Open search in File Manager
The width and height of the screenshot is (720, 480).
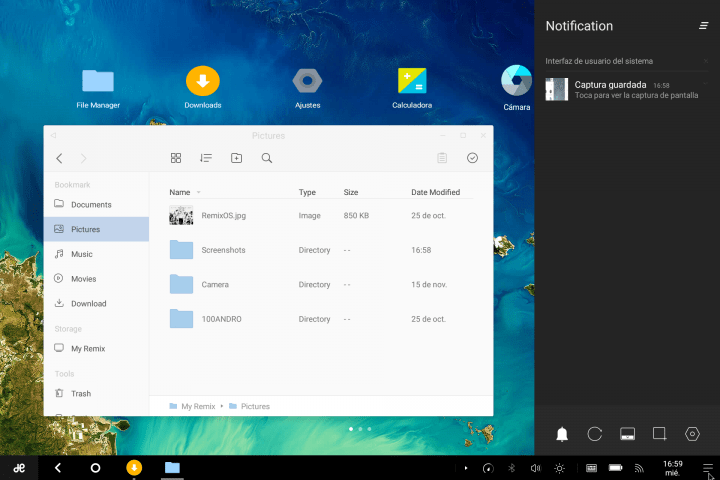pos(267,158)
